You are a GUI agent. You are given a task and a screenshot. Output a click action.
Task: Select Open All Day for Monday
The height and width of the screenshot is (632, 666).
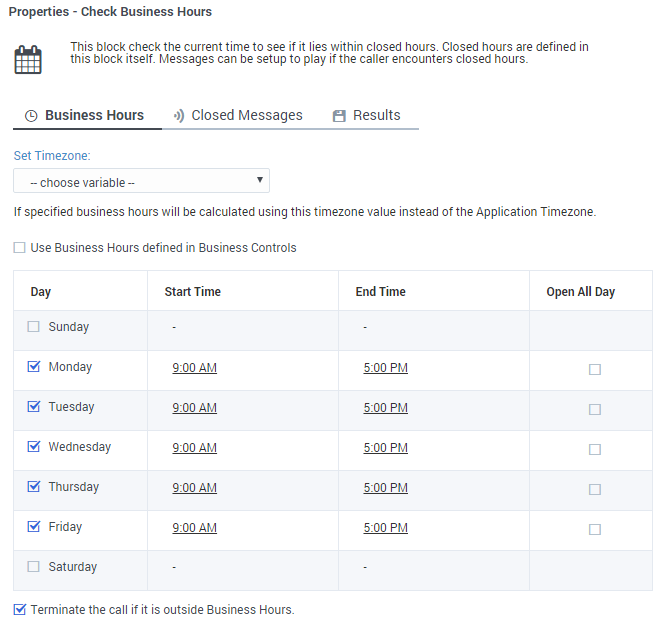coord(595,369)
